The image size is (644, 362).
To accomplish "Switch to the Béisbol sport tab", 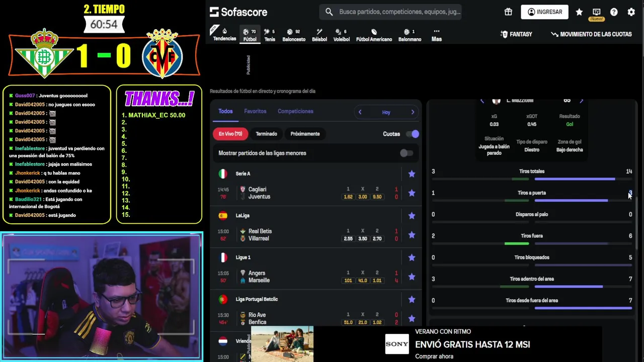I will [319, 35].
